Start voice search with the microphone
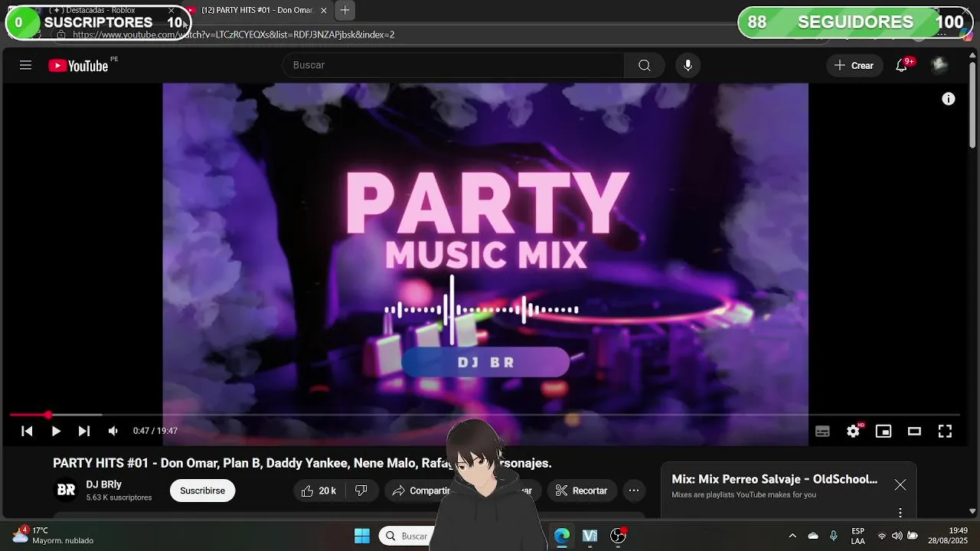 pos(688,65)
